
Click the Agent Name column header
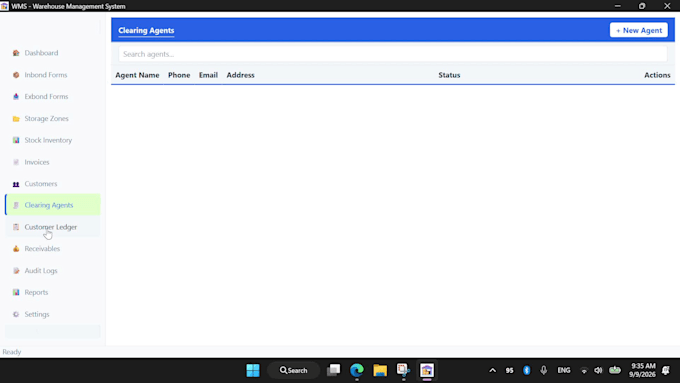[137, 75]
